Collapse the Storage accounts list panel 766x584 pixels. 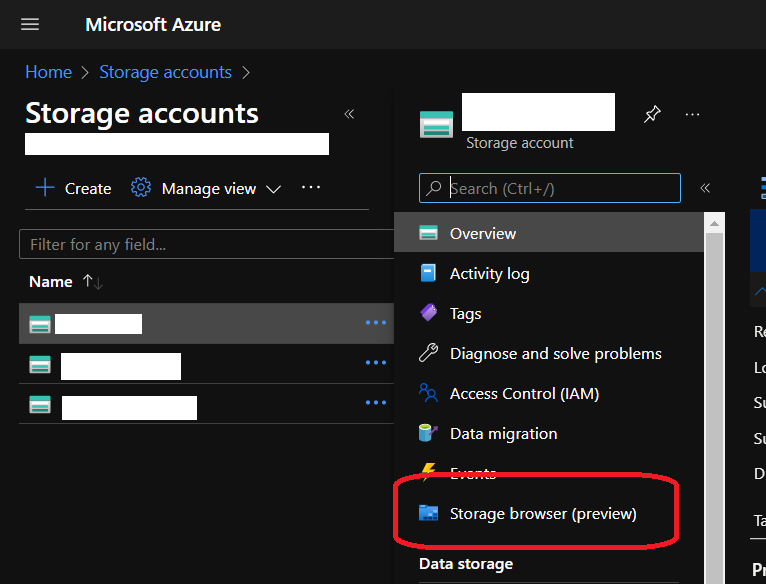pos(349,114)
